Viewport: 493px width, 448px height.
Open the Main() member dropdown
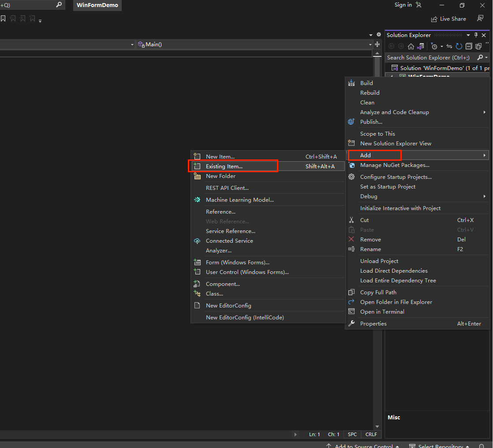[x=370, y=44]
